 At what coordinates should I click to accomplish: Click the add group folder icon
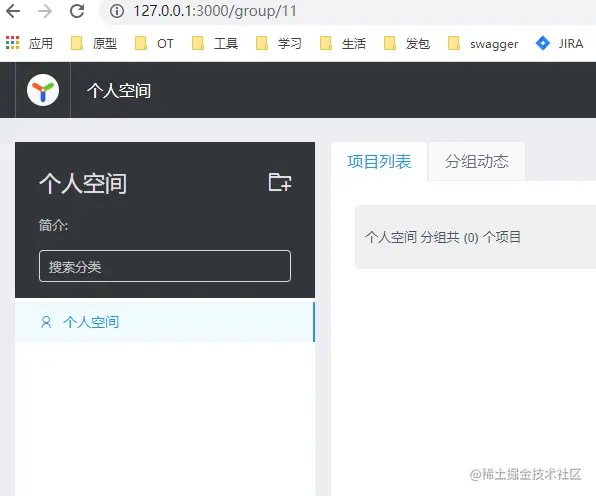click(280, 182)
